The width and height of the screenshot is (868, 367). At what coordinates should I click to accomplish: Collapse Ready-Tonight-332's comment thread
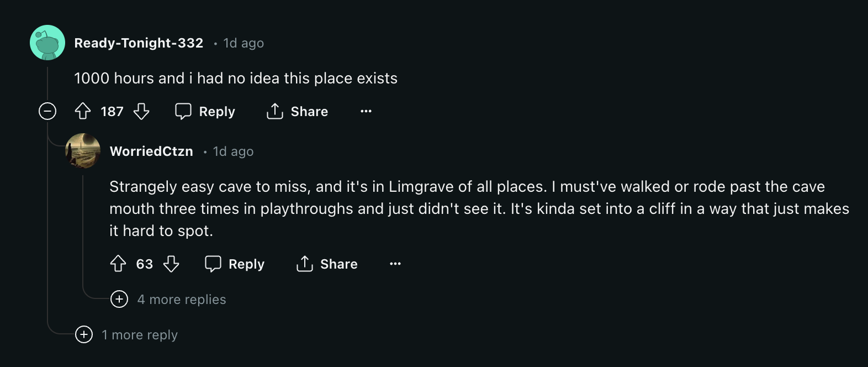(x=48, y=111)
